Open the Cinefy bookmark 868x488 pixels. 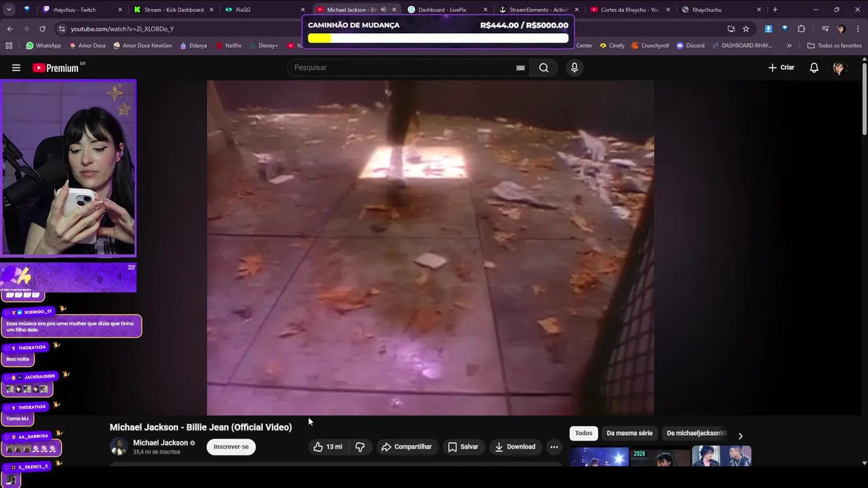(x=612, y=45)
